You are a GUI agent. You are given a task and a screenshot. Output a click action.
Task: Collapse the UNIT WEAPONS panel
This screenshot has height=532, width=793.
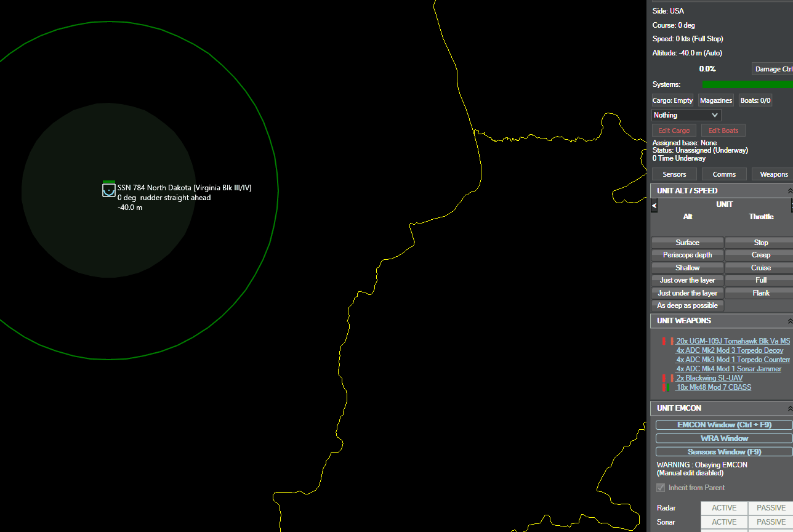tap(790, 321)
